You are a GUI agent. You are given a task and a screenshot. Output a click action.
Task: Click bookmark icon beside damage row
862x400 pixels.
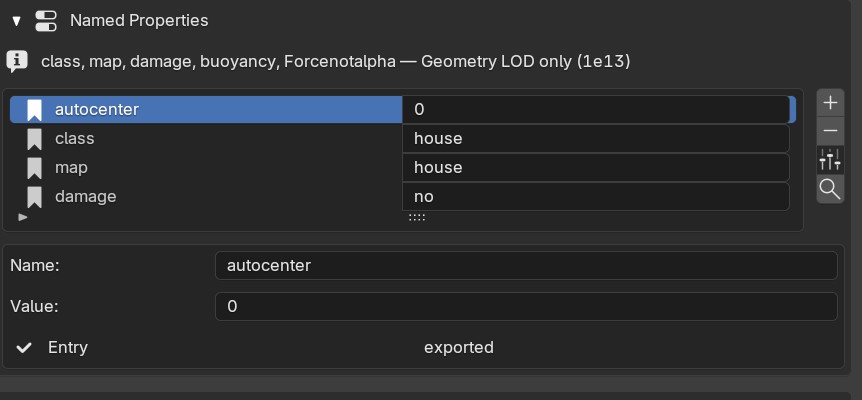(x=35, y=197)
